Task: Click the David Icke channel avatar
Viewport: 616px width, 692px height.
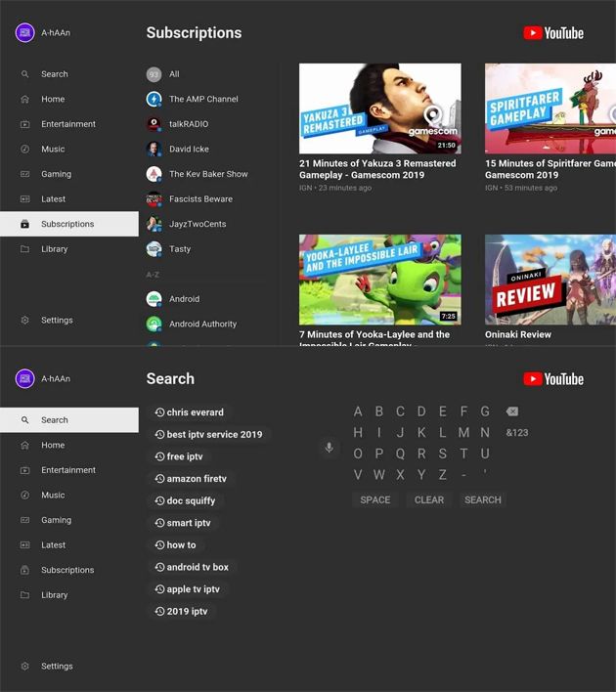Action: tap(154, 150)
